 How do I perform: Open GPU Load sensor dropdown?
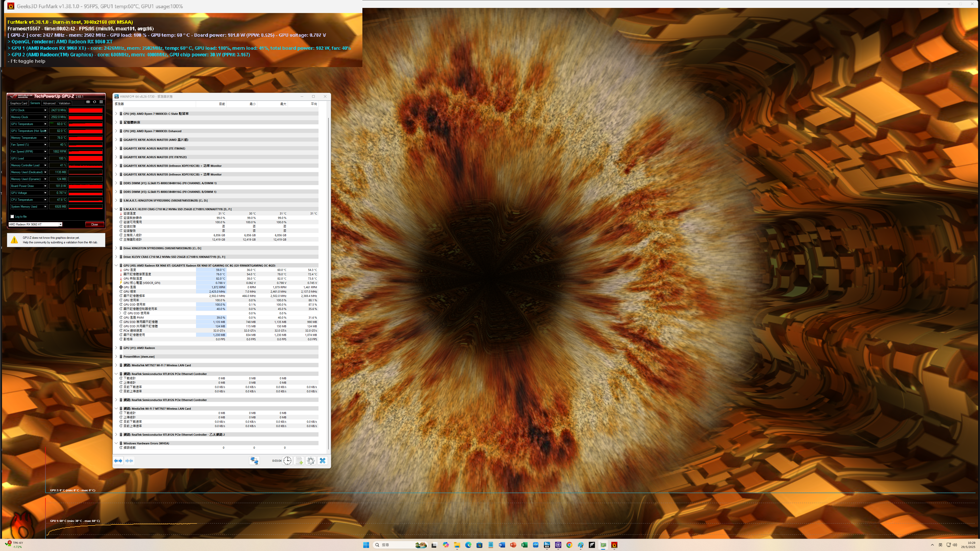45,159
